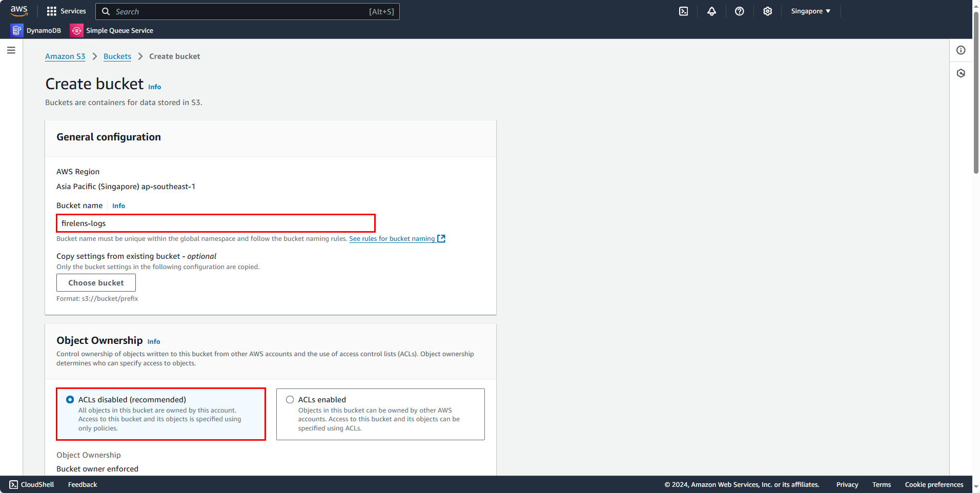Viewport: 980px width, 493px height.
Task: Click 'Bucket owner enforced' text
Action: (x=97, y=469)
